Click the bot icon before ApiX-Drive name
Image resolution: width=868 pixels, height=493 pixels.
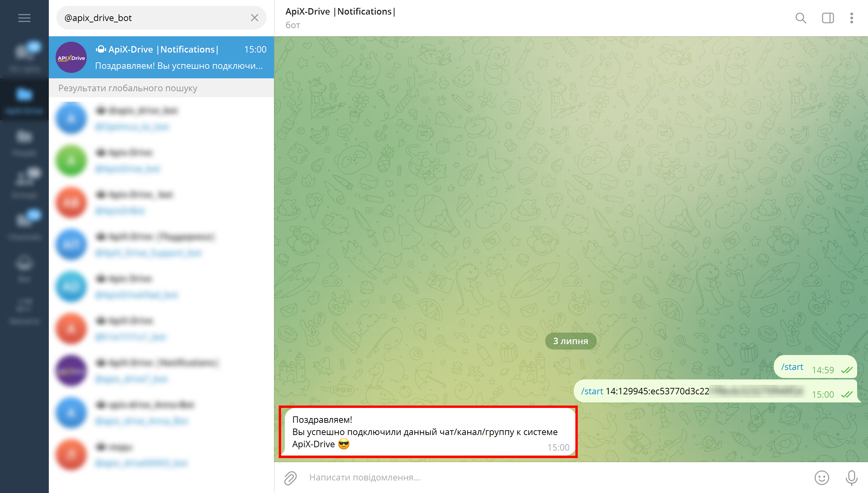[101, 50]
